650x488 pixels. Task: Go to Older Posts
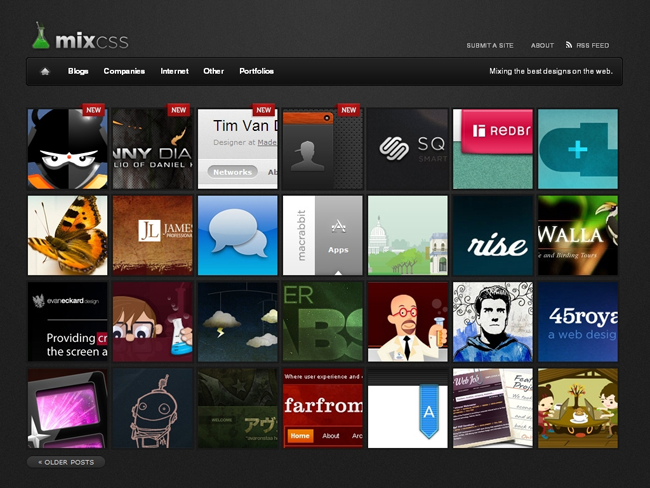[x=66, y=462]
